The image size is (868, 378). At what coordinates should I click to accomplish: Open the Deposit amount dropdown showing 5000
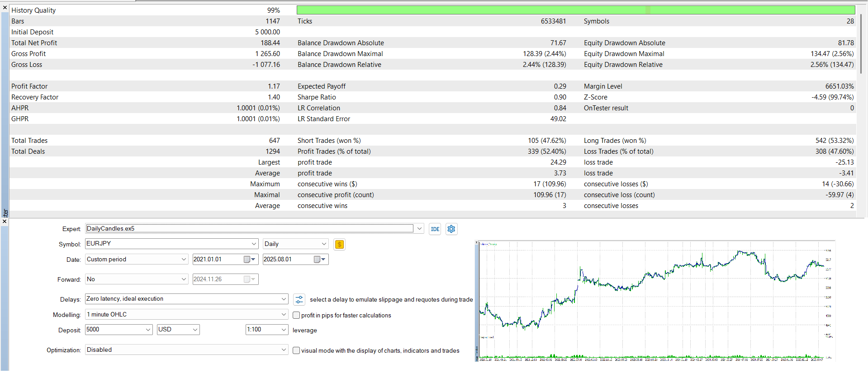119,330
